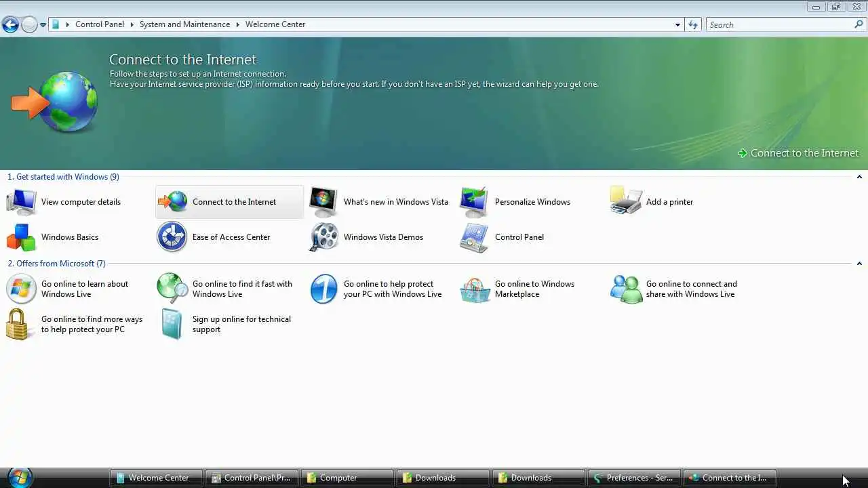Select the connect and share people icon
The image size is (868, 488).
coord(626,289)
